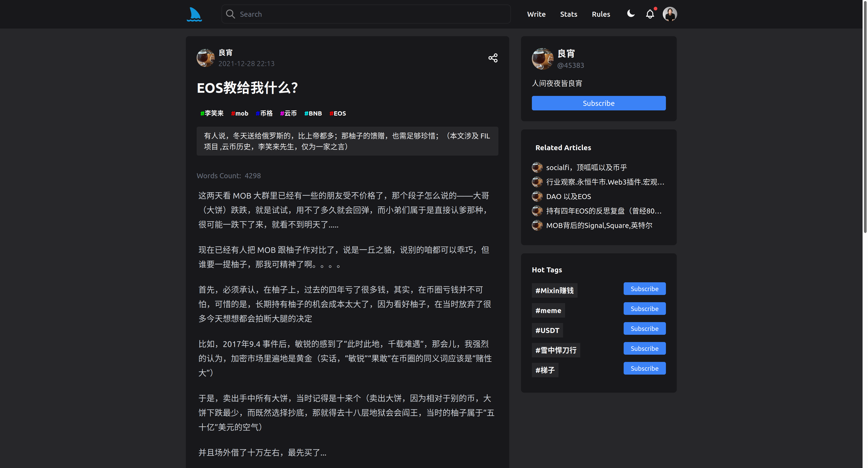Open related article MOB背后的Signal,Square,英特尔
868x468 pixels.
coord(599,226)
